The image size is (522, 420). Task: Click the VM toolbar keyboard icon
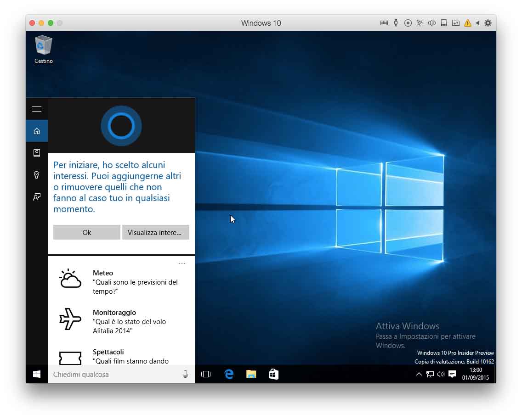[384, 23]
